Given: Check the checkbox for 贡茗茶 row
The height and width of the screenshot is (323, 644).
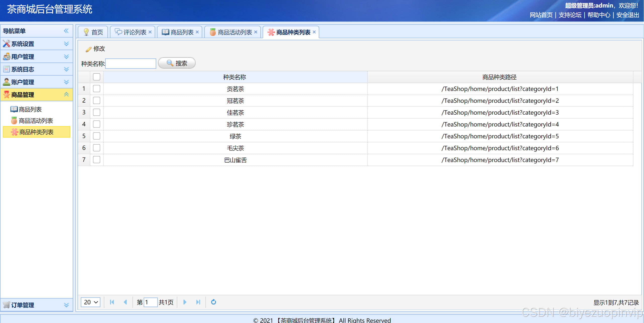Looking at the screenshot, I should [x=97, y=89].
